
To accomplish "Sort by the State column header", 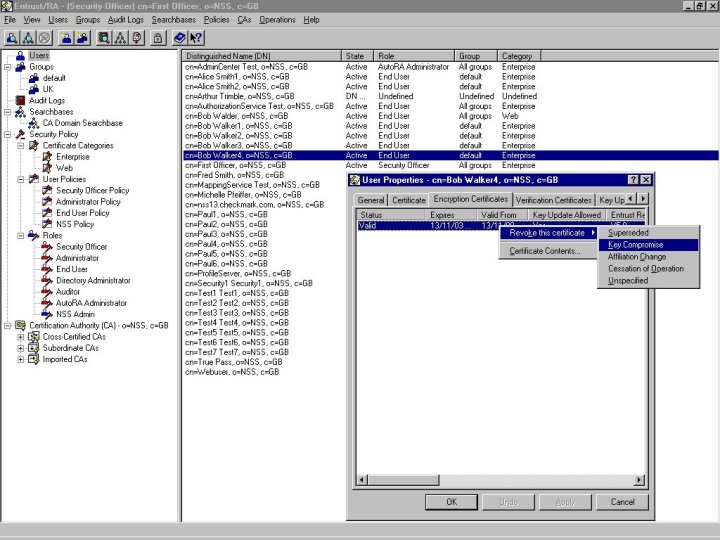I will tap(358, 56).
